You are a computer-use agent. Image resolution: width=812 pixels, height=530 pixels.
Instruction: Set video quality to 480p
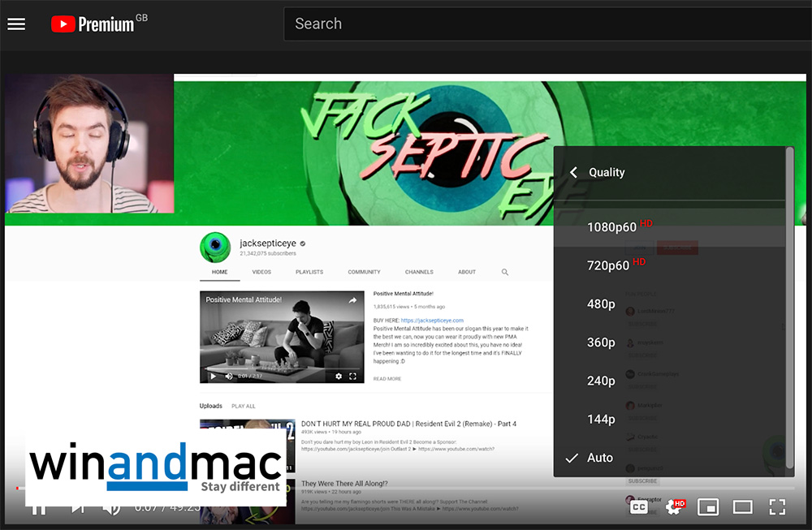coord(601,304)
